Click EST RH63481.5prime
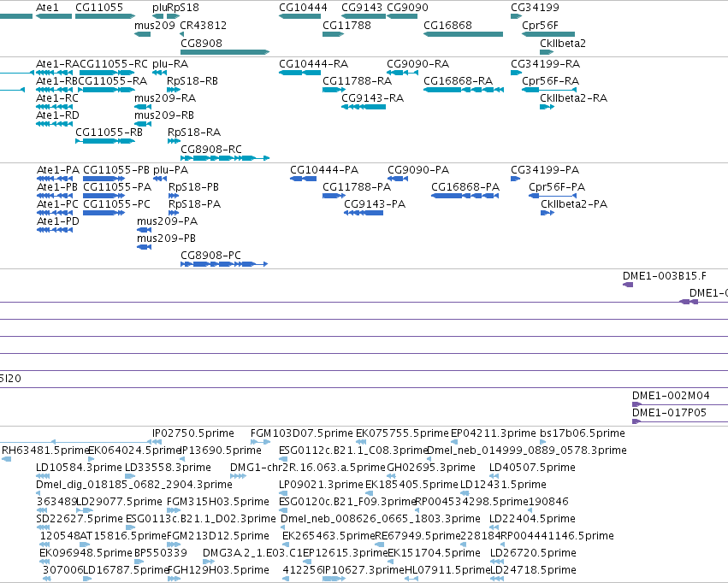The height and width of the screenshot is (583, 728). [7, 459]
